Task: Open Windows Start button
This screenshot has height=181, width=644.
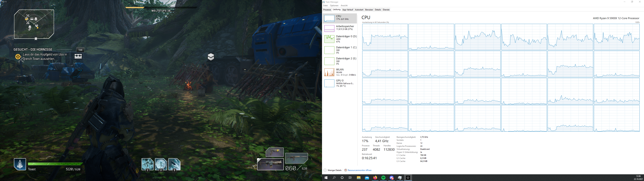Action: (326, 178)
